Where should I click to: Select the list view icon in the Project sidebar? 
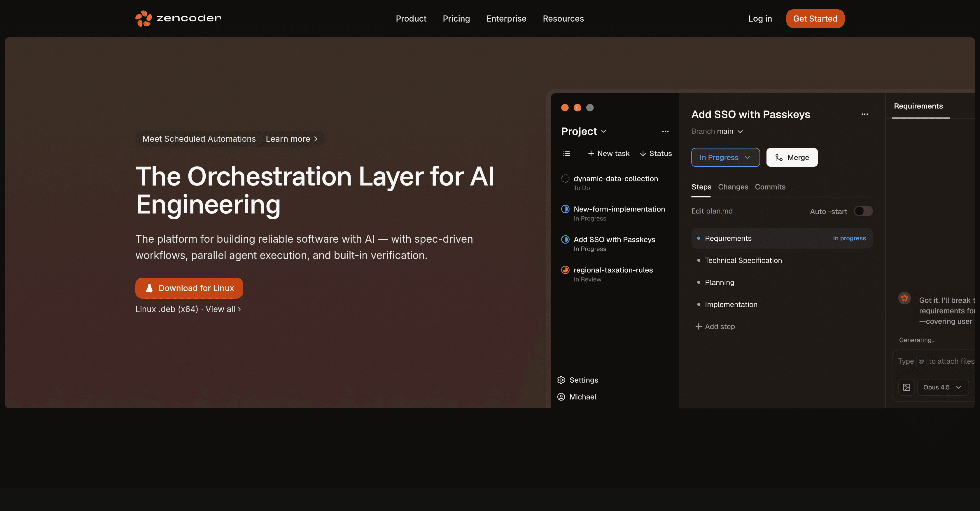[566, 153]
